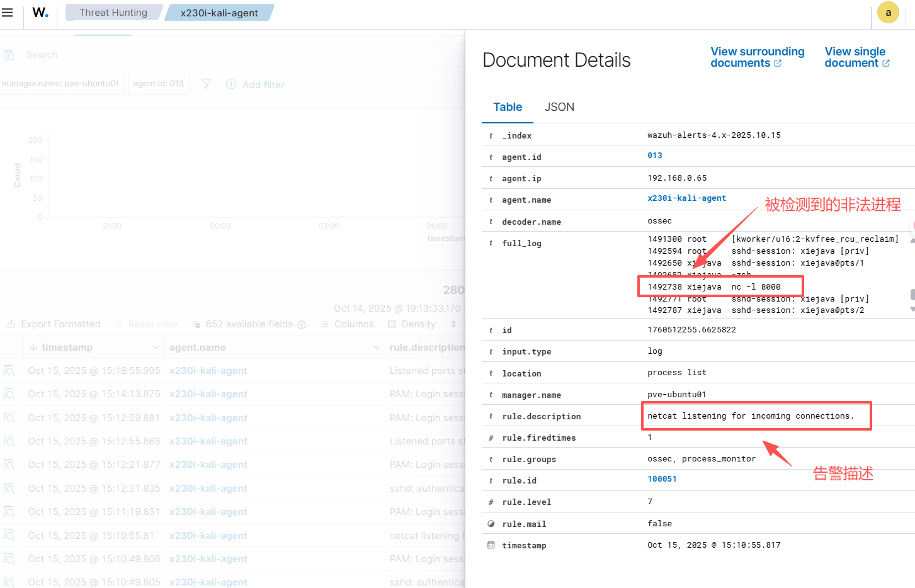915x588 pixels.
Task: Select the nc -l 8000 log line
Action: tap(714, 287)
